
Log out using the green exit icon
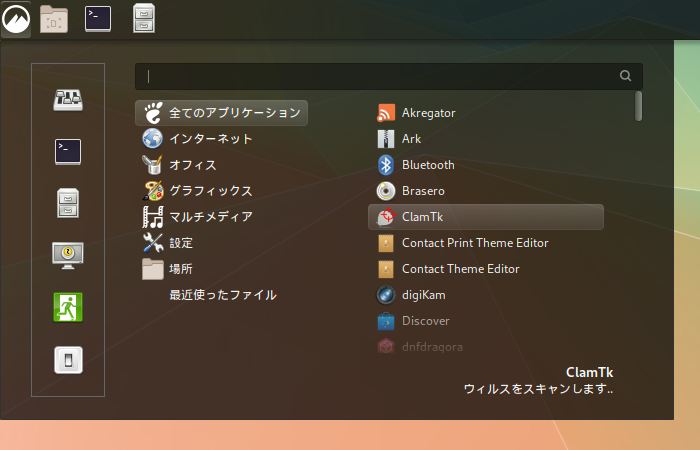pyautogui.click(x=68, y=307)
